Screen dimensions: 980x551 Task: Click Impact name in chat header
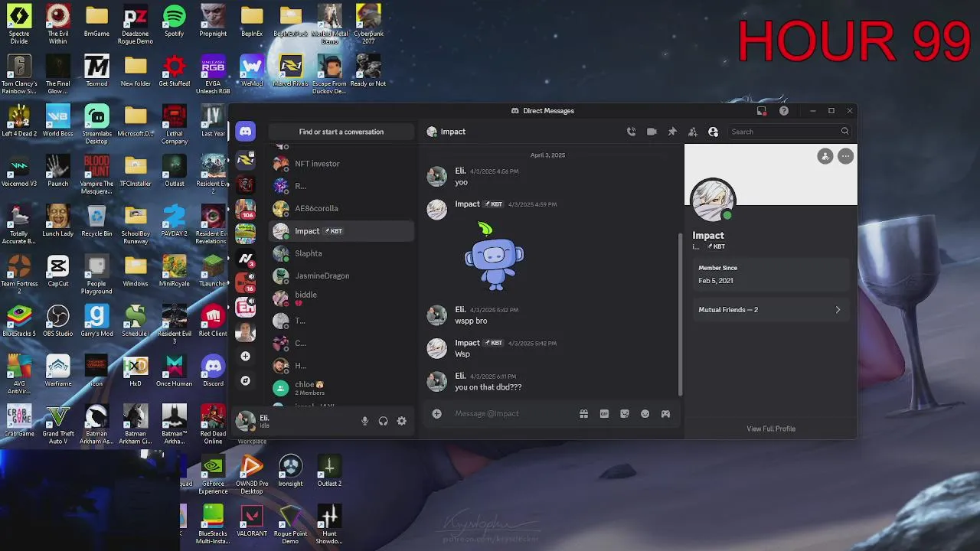tap(452, 132)
